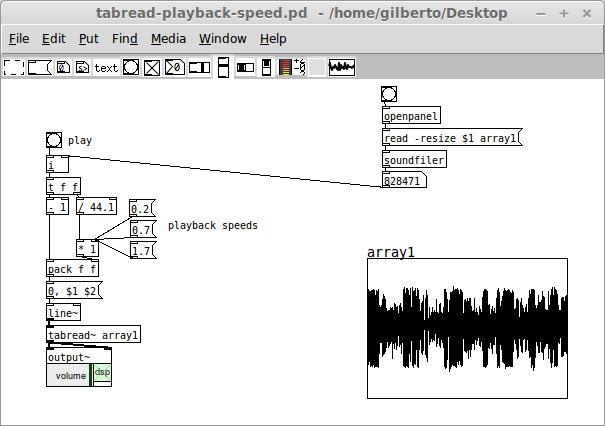605x426 pixels.
Task: Pick the VU meter toolbar icon
Action: point(286,67)
